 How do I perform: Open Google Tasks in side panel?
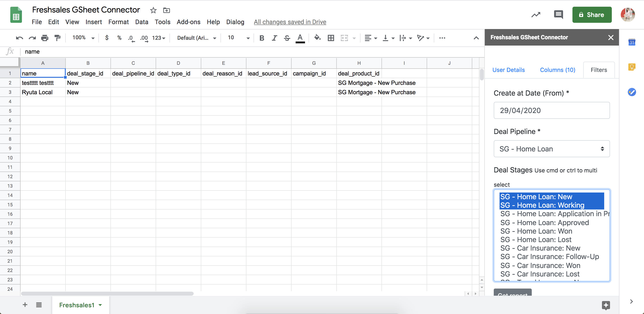click(x=631, y=92)
